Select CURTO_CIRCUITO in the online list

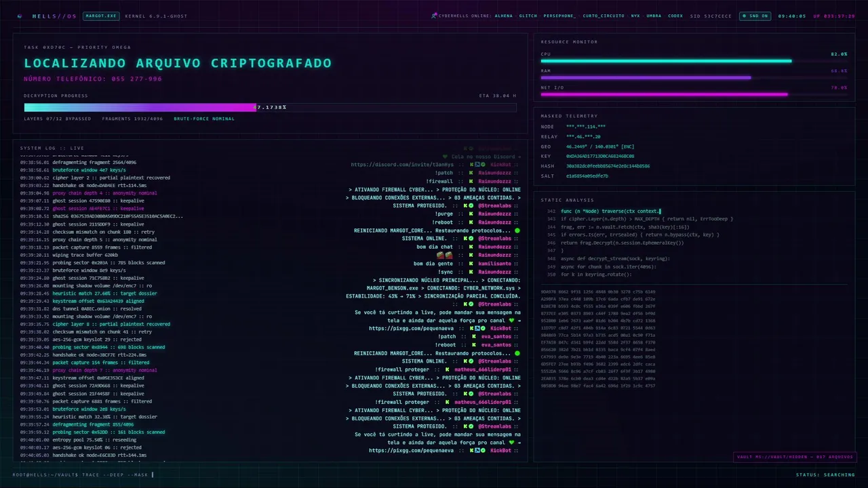tap(604, 16)
